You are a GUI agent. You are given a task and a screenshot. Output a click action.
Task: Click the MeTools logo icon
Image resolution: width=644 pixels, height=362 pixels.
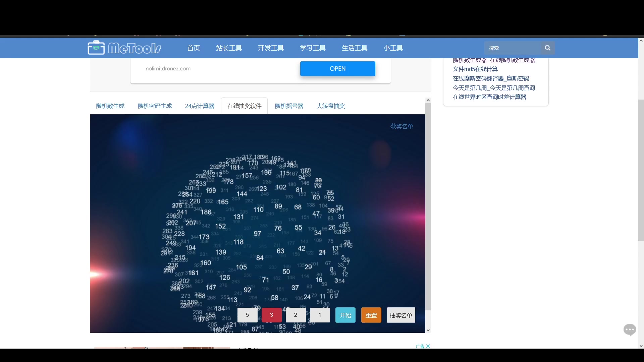click(x=96, y=48)
